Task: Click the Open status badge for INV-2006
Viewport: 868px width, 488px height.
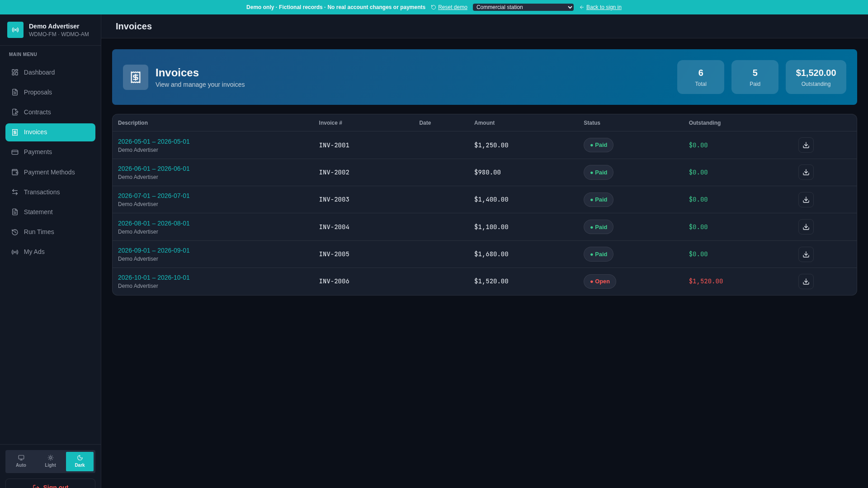Action: click(599, 282)
